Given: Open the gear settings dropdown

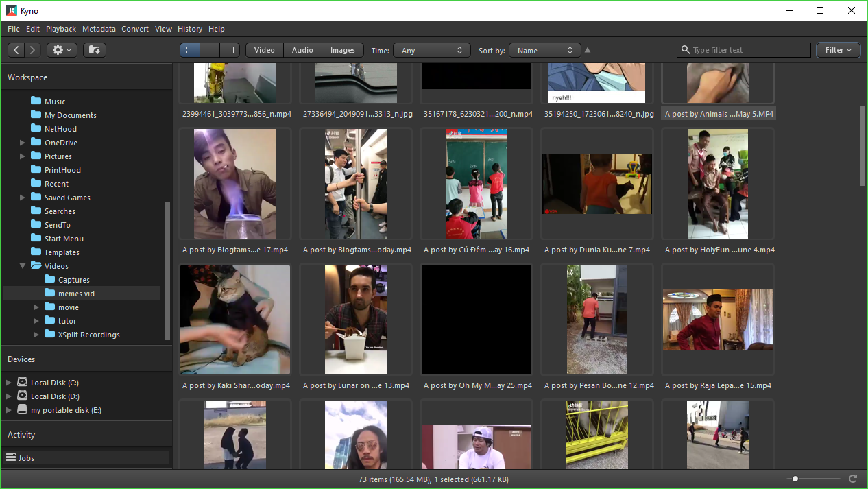Looking at the screenshot, I should coord(62,50).
